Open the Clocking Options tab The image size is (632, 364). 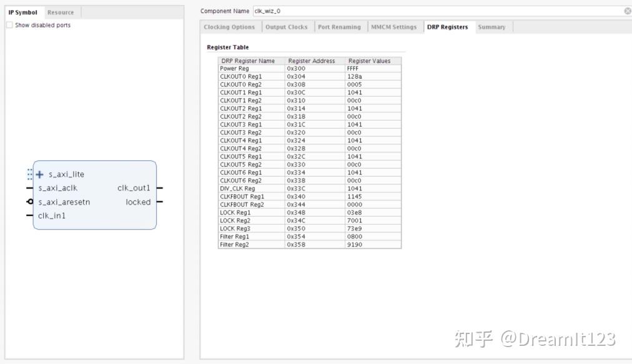[x=228, y=27]
